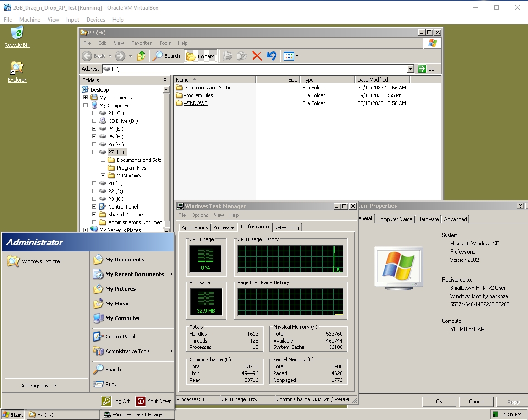Open My Computer from Start menu
Screen dimensions: 528x420
[133, 318]
